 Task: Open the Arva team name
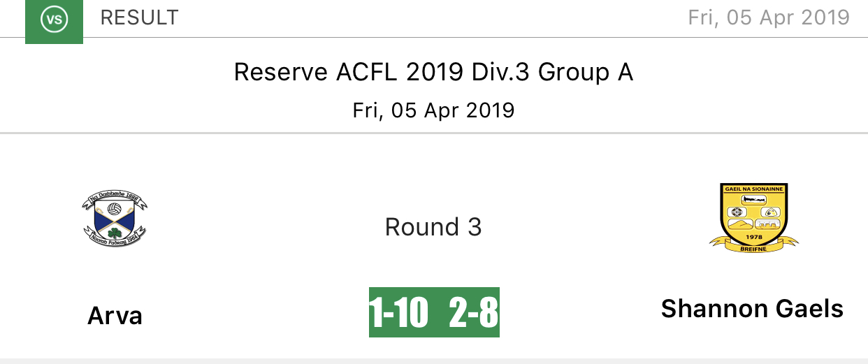tap(115, 316)
